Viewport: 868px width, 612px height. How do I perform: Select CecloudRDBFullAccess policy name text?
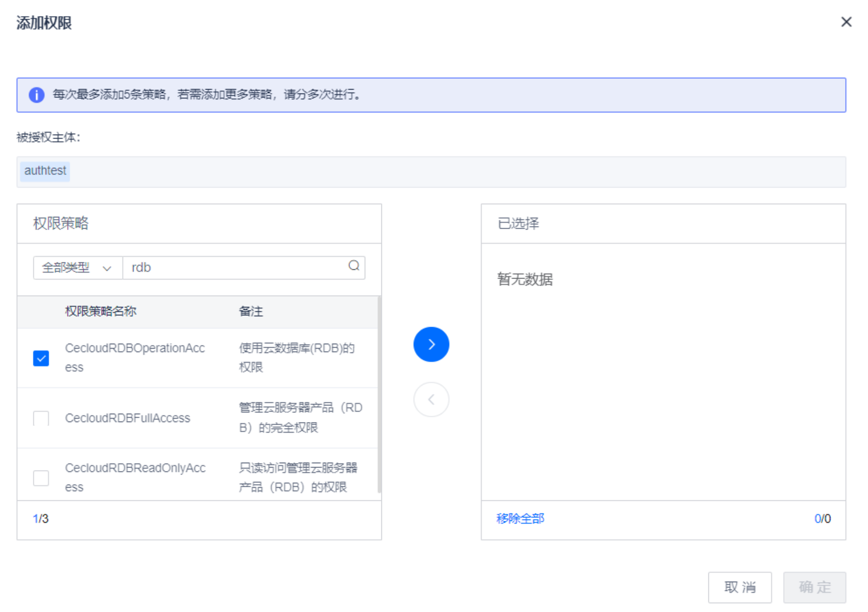pos(128,418)
